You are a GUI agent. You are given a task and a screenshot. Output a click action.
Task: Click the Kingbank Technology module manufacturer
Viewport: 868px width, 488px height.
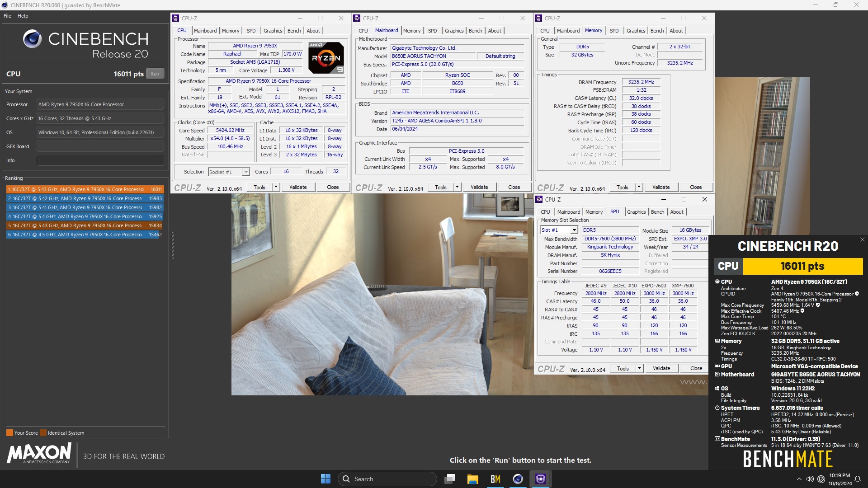tap(610, 247)
